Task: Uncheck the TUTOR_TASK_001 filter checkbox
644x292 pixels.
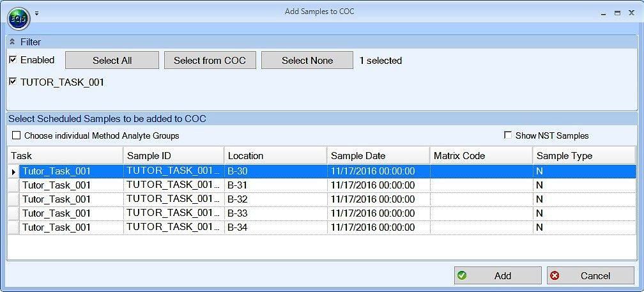Action: (13, 82)
